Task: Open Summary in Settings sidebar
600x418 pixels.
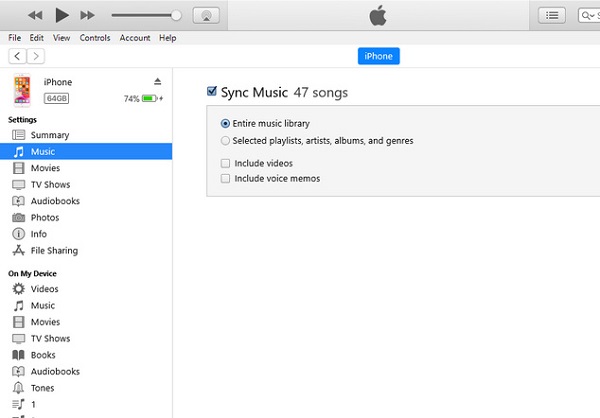Action: pyautogui.click(x=86, y=135)
